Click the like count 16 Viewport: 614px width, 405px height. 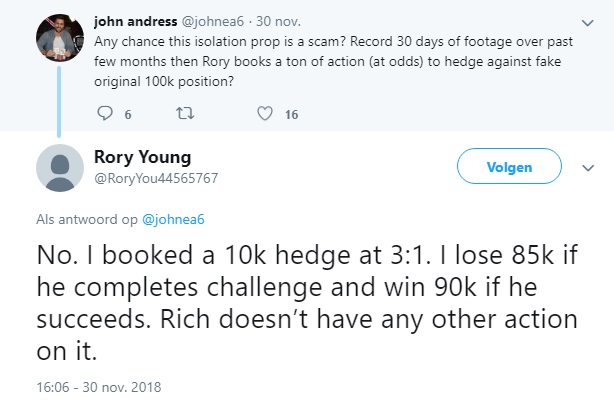click(x=292, y=114)
